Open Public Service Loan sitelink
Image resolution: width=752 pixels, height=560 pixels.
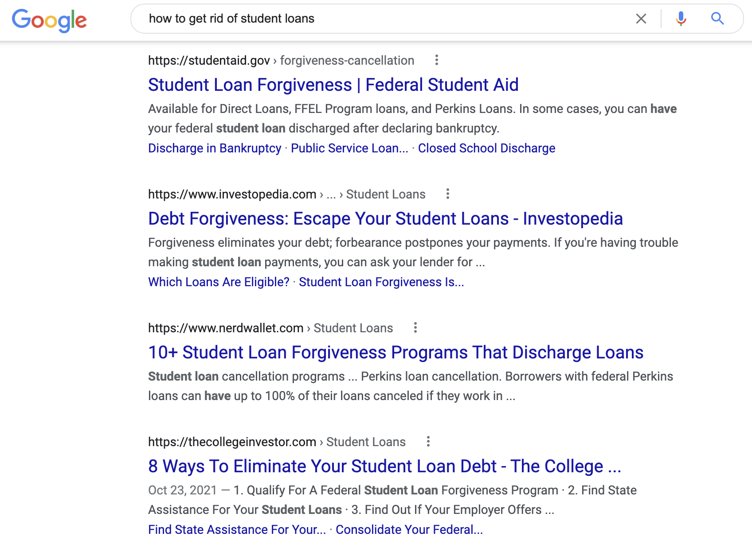(x=349, y=148)
